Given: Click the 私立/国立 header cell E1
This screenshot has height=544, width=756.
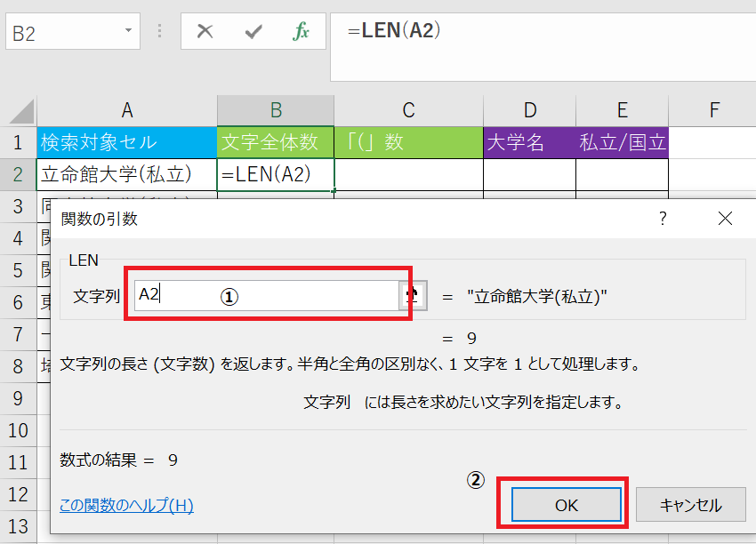Looking at the screenshot, I should (622, 141).
